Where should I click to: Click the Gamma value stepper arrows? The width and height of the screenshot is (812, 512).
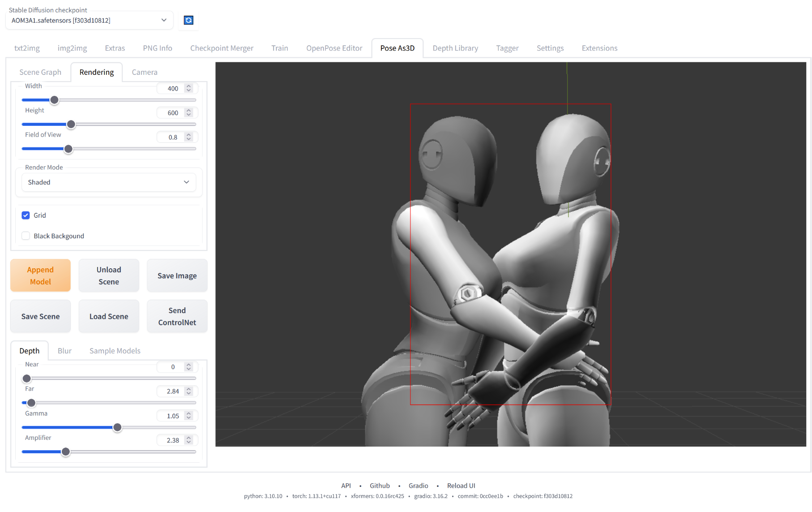click(189, 416)
